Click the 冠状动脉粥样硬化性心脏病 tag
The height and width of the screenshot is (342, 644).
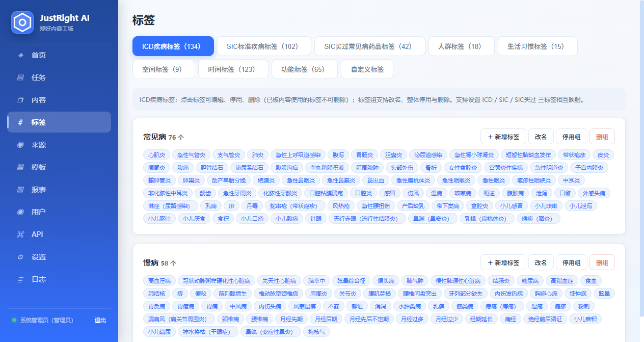point(217,281)
